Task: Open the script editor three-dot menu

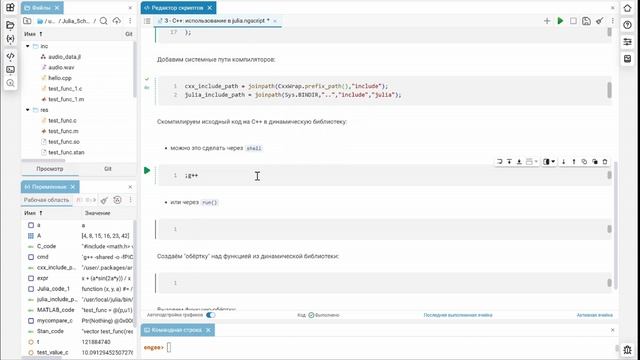Action: click(x=612, y=21)
